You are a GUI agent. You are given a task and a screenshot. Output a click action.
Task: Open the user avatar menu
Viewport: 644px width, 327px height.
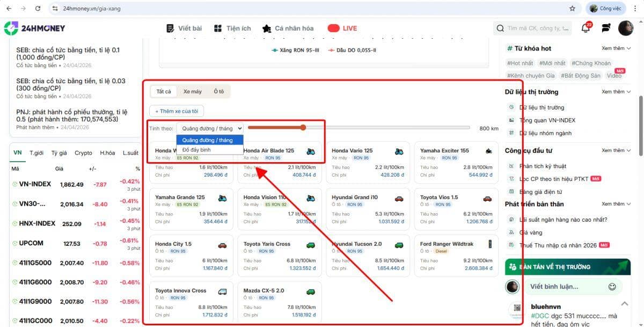pos(626,28)
